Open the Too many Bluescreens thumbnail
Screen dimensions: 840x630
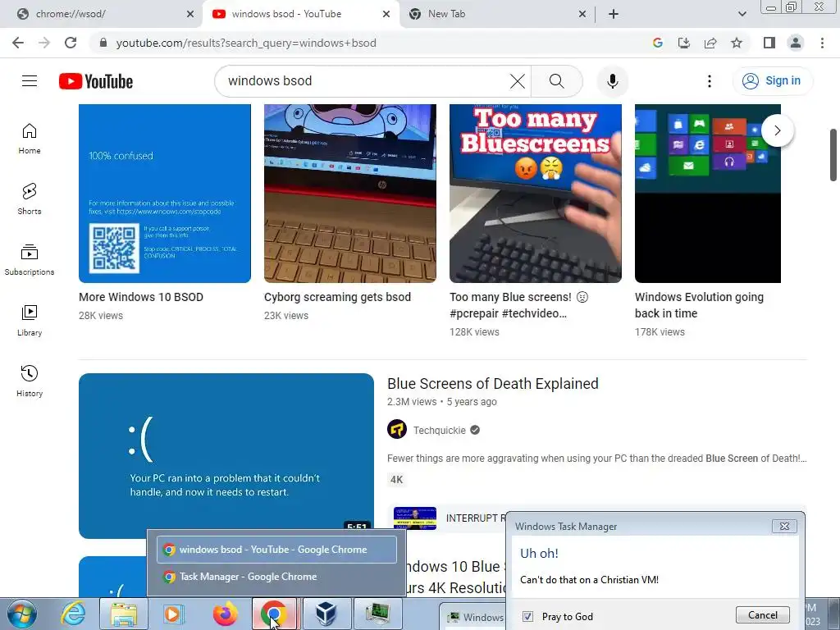535,194
